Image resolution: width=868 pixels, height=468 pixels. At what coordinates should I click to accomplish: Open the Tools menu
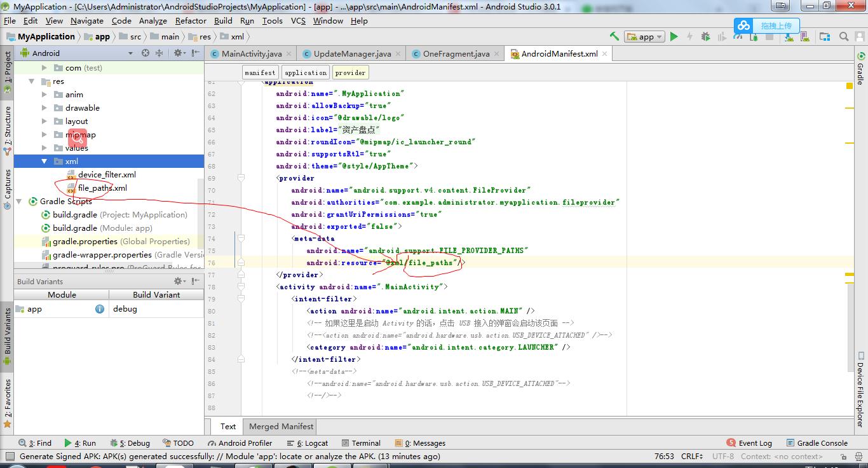(x=272, y=20)
